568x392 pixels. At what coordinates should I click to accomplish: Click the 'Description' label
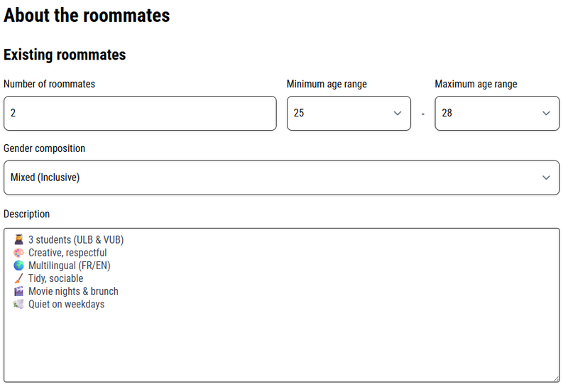[x=26, y=214]
